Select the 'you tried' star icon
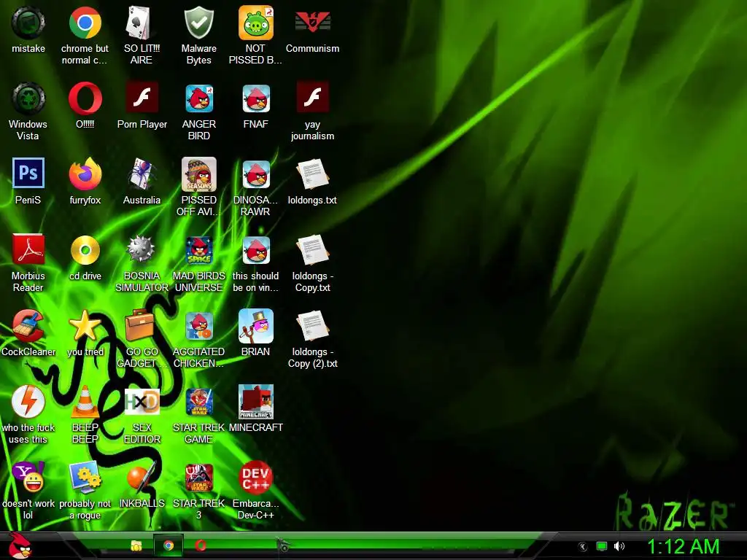 pos(85,326)
